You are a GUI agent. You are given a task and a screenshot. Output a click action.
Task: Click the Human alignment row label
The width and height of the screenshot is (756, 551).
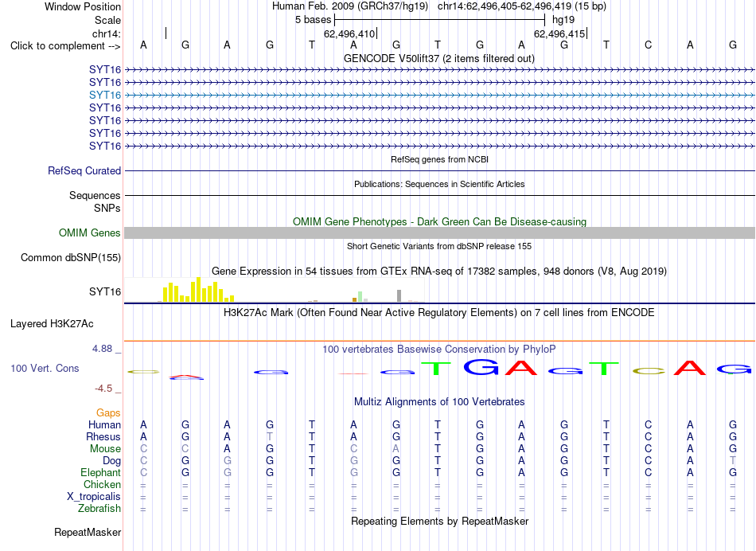pyautogui.click(x=104, y=424)
